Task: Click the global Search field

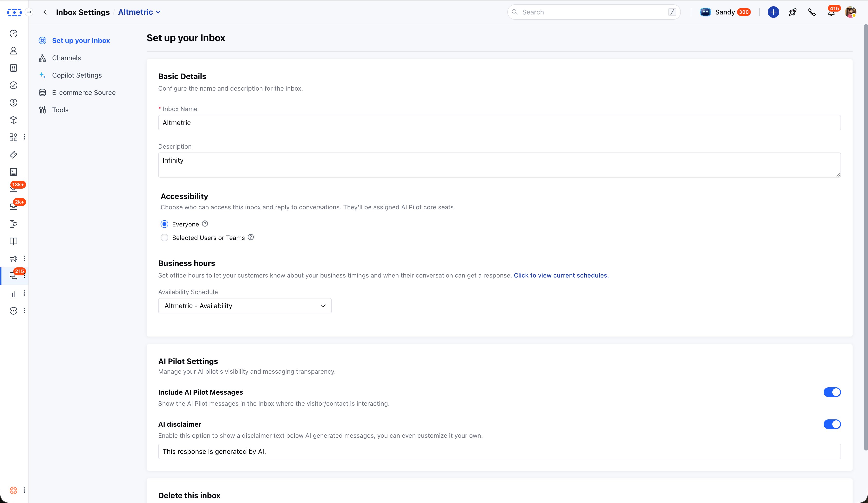Action: [x=593, y=12]
